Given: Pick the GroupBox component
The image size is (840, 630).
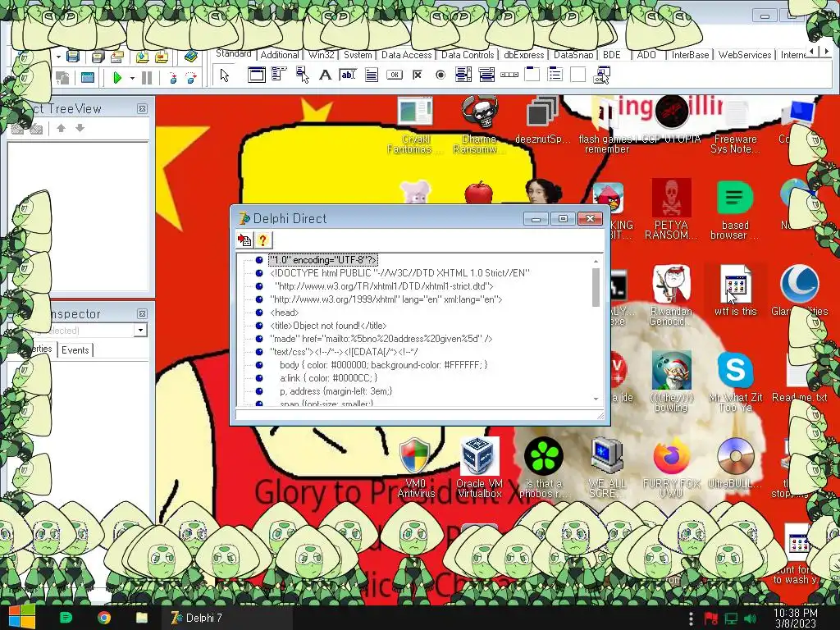Looking at the screenshot, I should (532, 74).
